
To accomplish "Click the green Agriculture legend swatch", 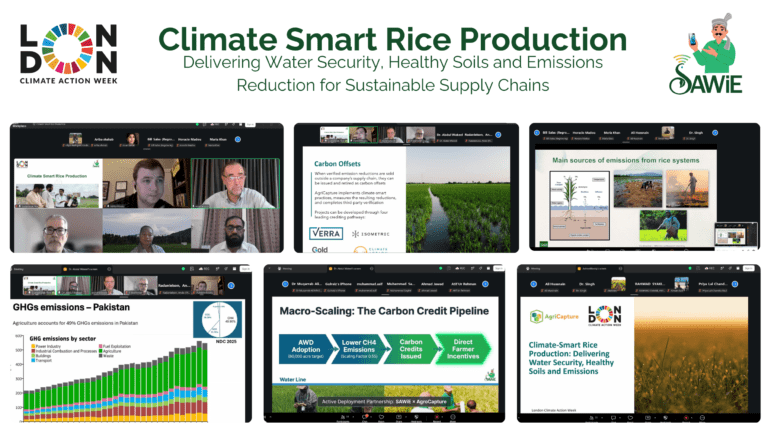I will click(100, 351).
